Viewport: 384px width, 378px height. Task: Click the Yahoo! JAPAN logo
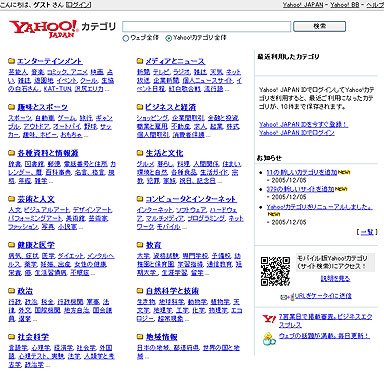point(43,29)
